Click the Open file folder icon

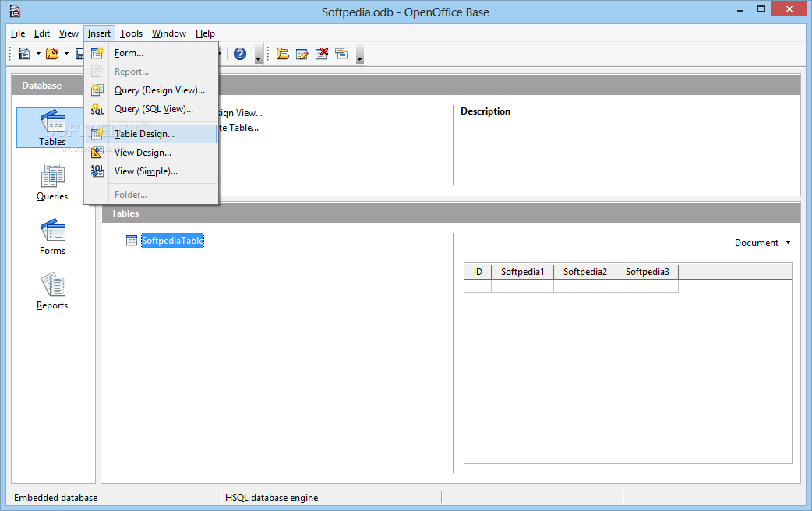point(52,53)
